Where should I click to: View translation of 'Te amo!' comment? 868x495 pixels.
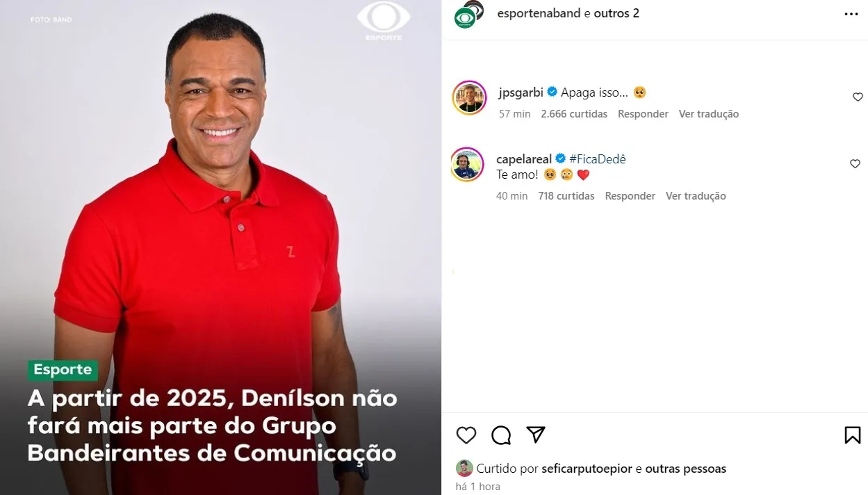point(696,196)
